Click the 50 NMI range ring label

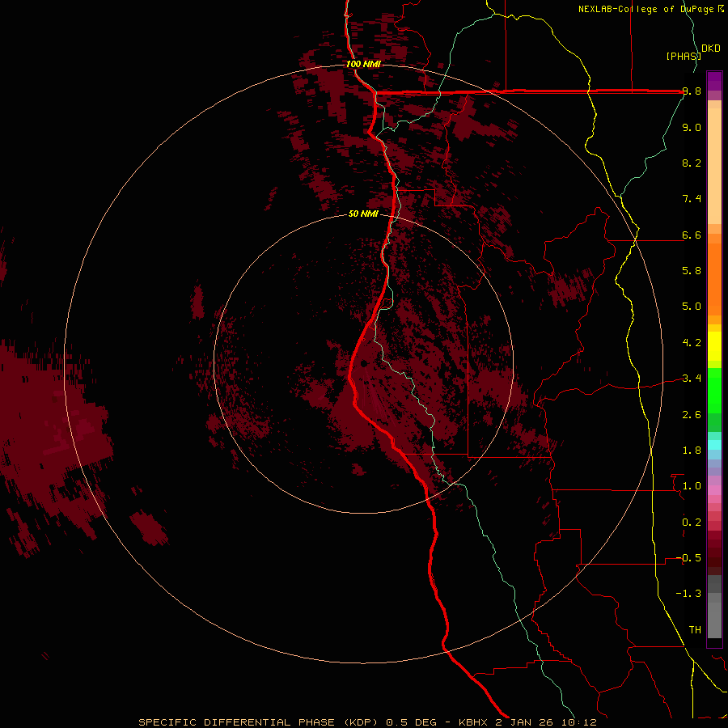point(363,214)
